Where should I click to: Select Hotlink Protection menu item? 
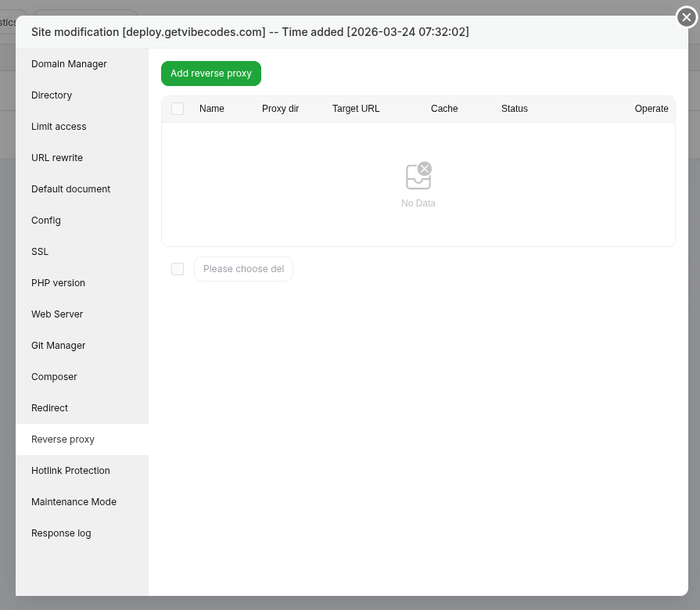tap(70, 471)
